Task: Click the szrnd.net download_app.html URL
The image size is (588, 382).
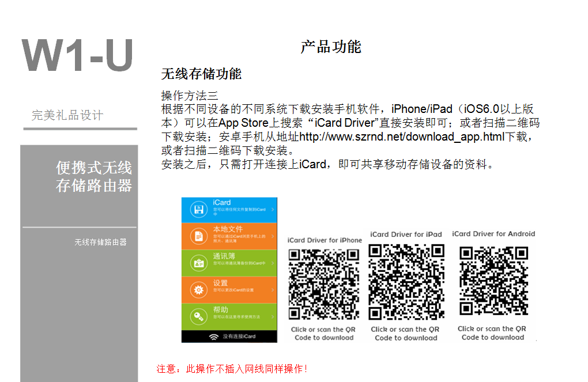Action: tap(402, 137)
